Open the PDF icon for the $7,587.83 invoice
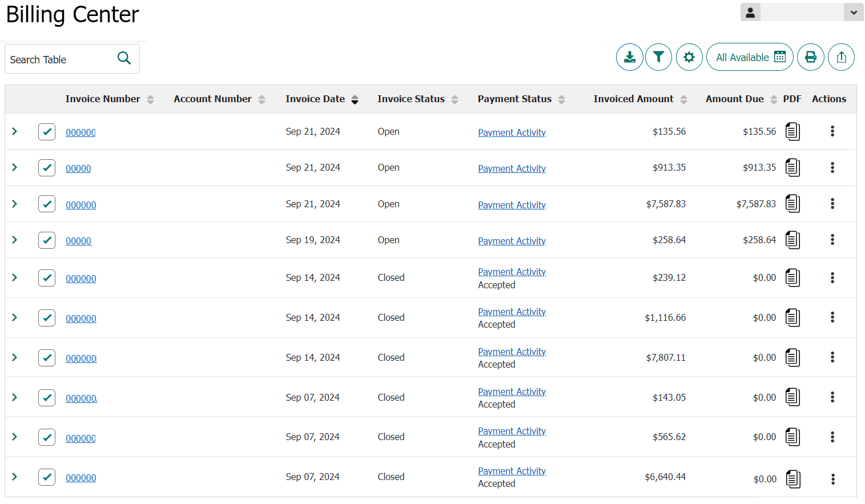 pos(792,203)
